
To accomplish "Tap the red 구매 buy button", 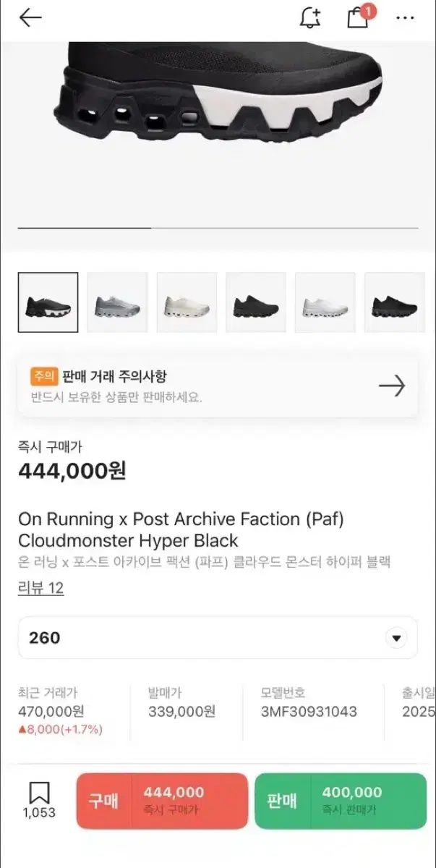I will click(162, 800).
